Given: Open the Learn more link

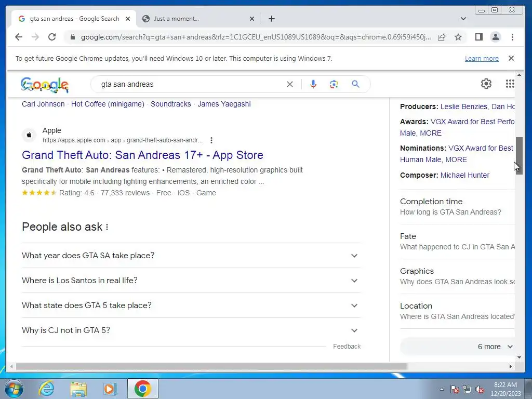Looking at the screenshot, I should point(482,58).
